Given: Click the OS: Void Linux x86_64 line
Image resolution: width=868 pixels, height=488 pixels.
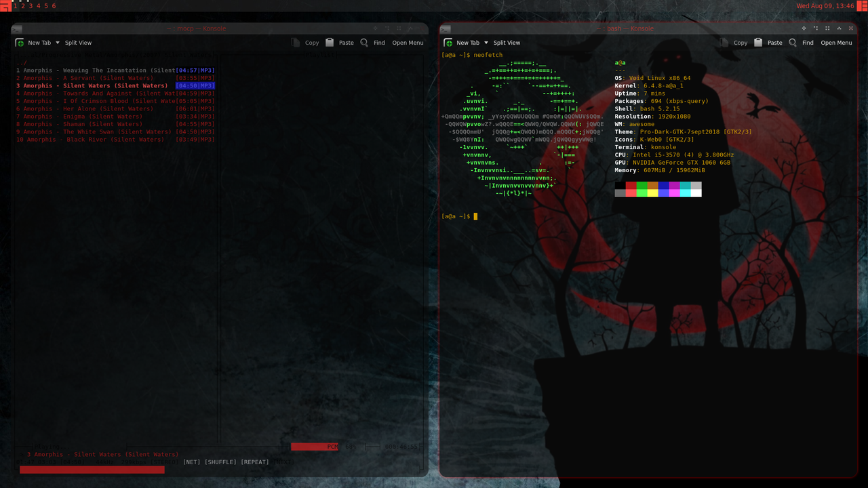Looking at the screenshot, I should click(x=652, y=78).
